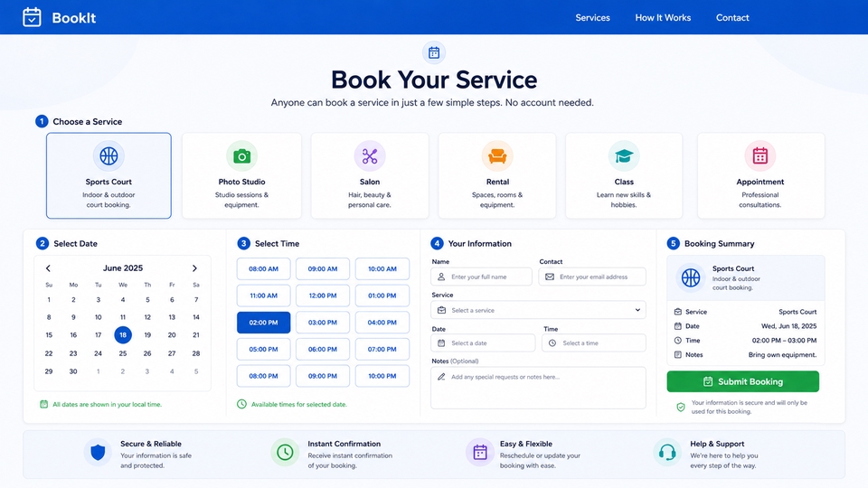Click the Instant Confirmation clock icon
Image resolution: width=868 pixels, height=488 pixels.
(x=285, y=453)
